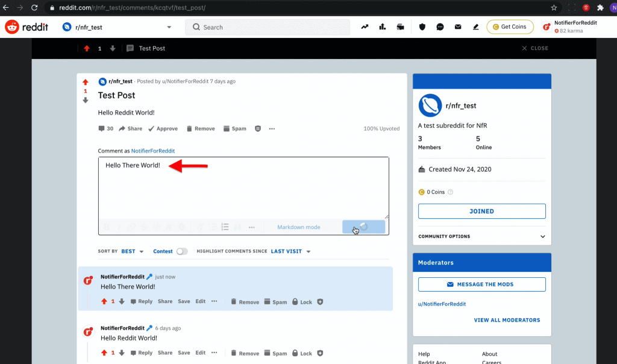Click the About footer link

tap(489, 354)
